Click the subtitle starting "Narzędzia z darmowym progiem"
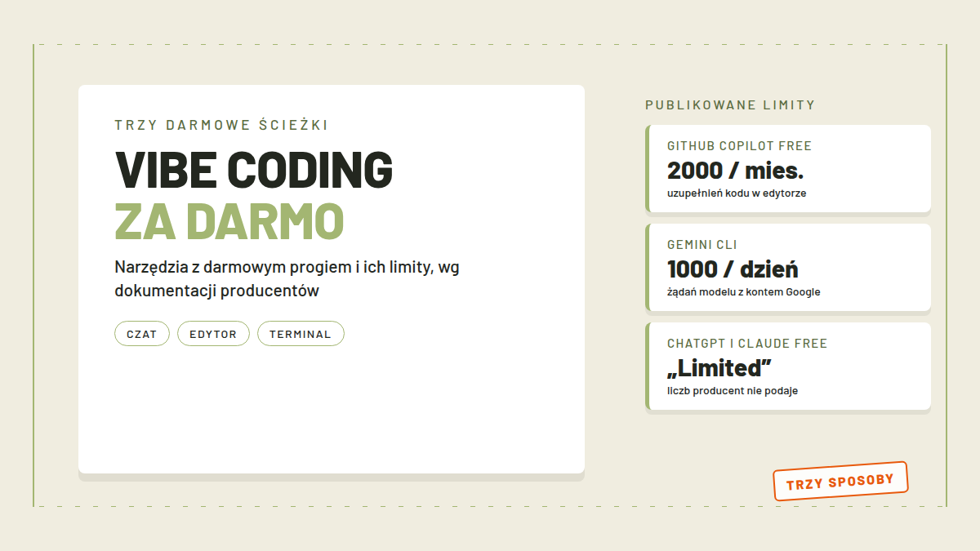The height and width of the screenshot is (551, 980). (287, 279)
